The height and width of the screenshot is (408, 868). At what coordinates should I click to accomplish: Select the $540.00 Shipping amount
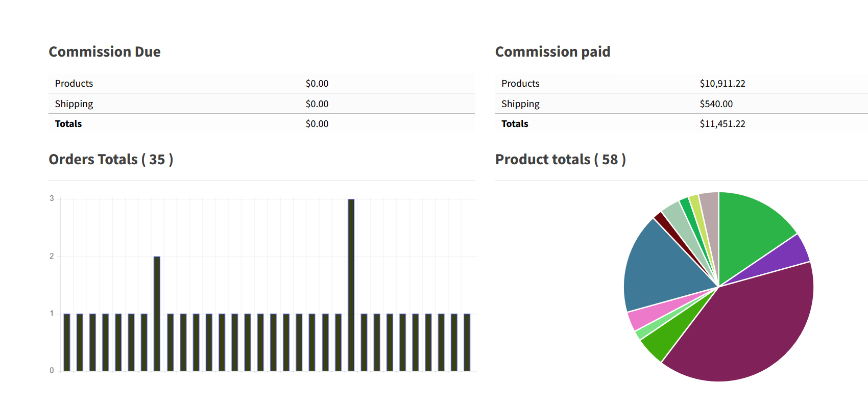[x=716, y=104]
